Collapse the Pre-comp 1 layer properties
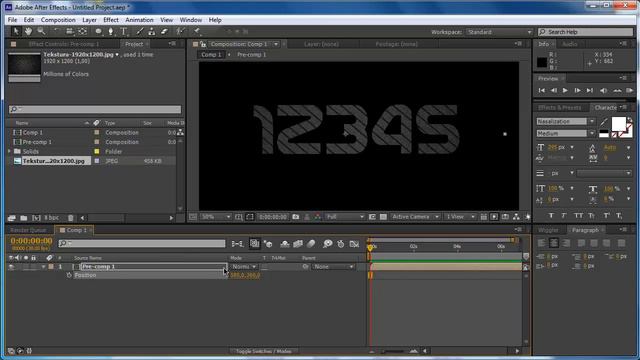 pos(43,267)
